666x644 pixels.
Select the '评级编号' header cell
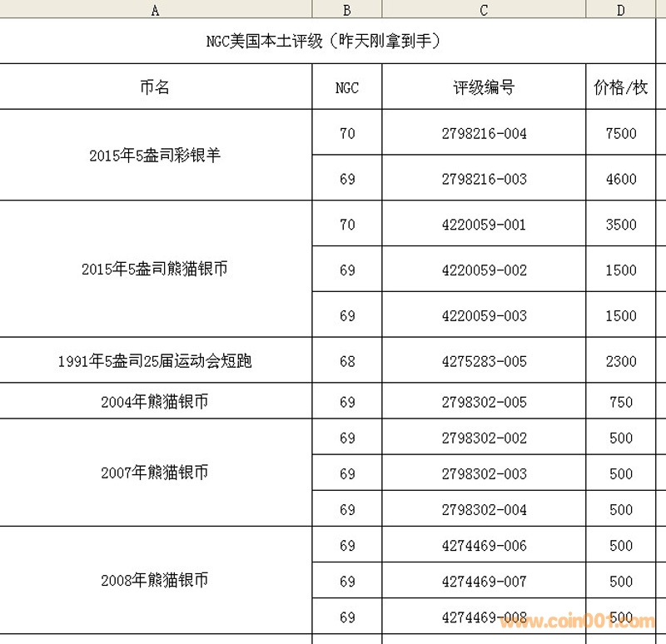click(484, 87)
